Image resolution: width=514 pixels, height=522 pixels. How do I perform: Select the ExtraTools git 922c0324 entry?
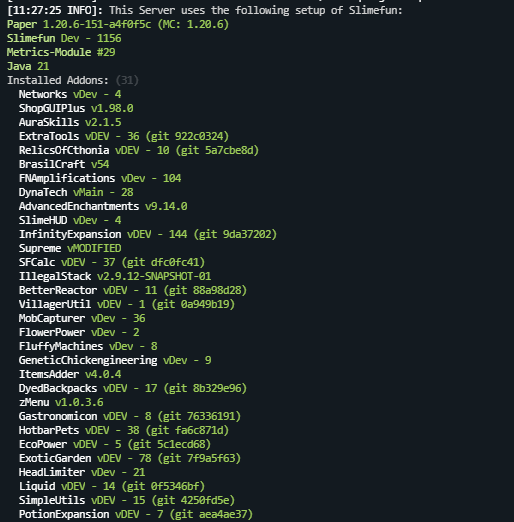tap(124, 136)
